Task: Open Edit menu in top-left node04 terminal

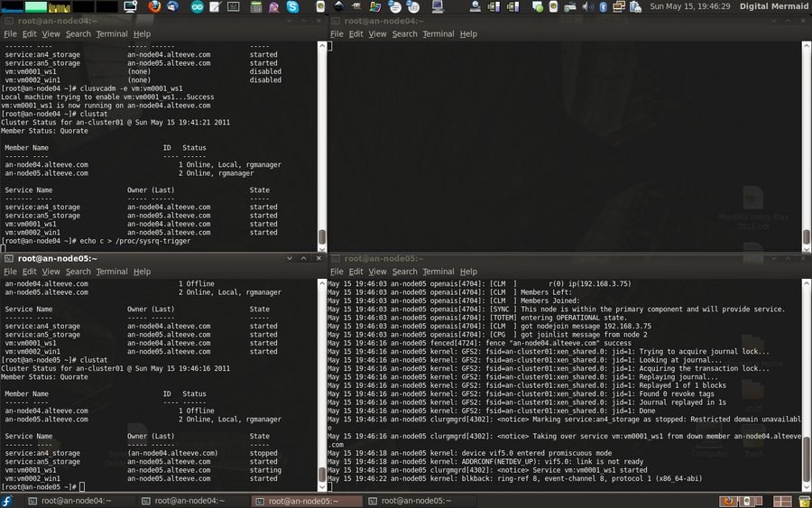Action: tap(30, 33)
